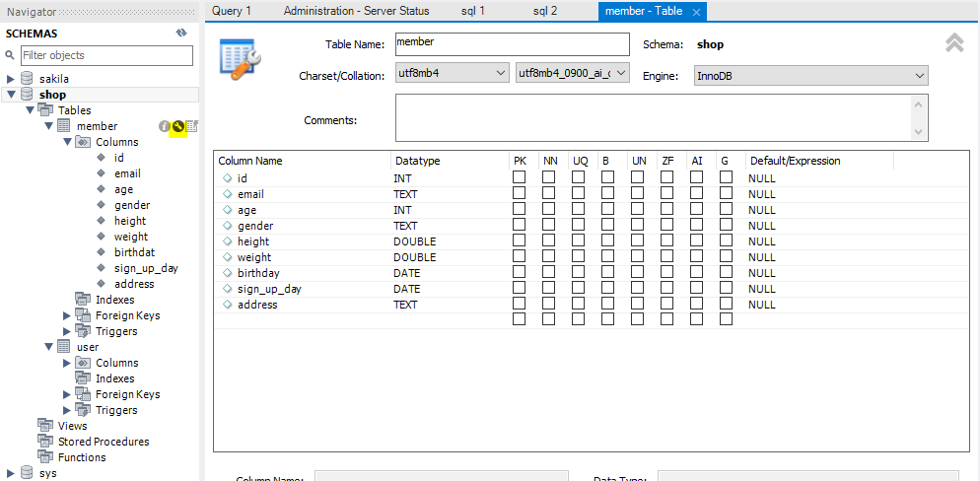Click the refresh schemas icon
This screenshot has height=481, width=980.
tap(181, 34)
